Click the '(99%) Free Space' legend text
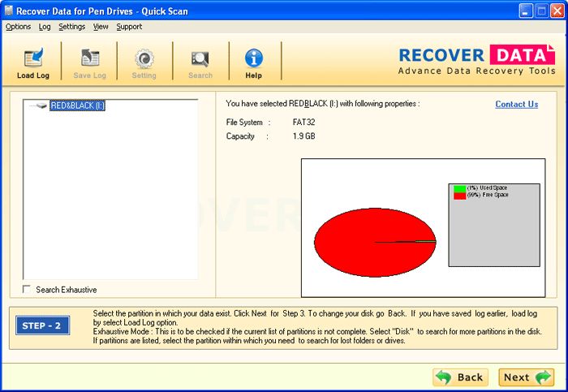The width and height of the screenshot is (568, 392). [488, 195]
